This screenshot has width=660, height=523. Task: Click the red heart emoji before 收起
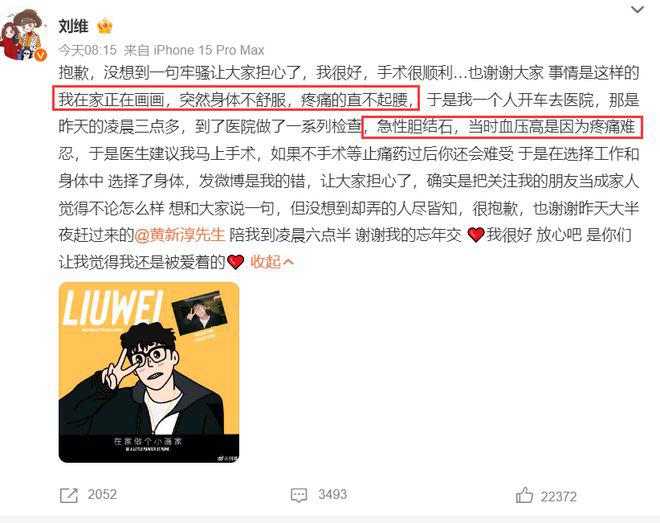pyautogui.click(x=236, y=262)
